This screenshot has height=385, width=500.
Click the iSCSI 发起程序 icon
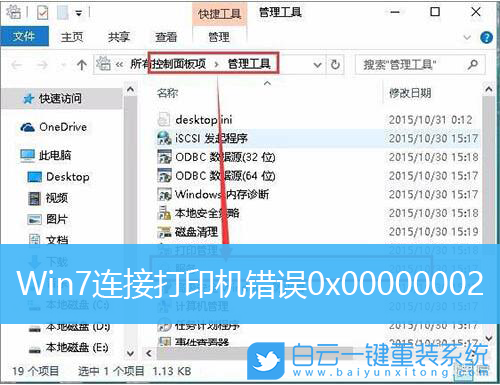point(164,138)
